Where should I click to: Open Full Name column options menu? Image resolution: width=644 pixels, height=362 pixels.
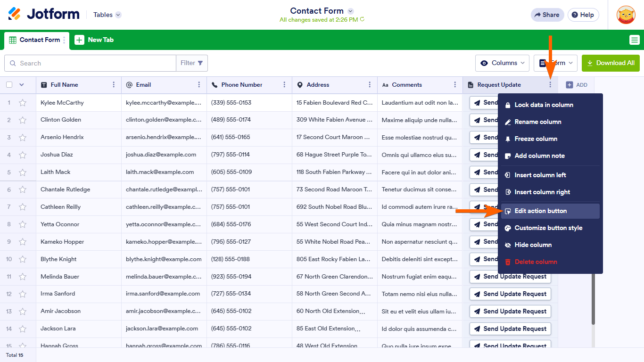click(x=114, y=85)
